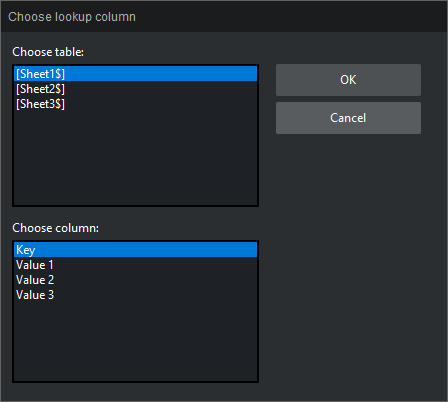The image size is (448, 402).
Task: Click the 'Choose lookup column' title bar
Action: pos(224,17)
